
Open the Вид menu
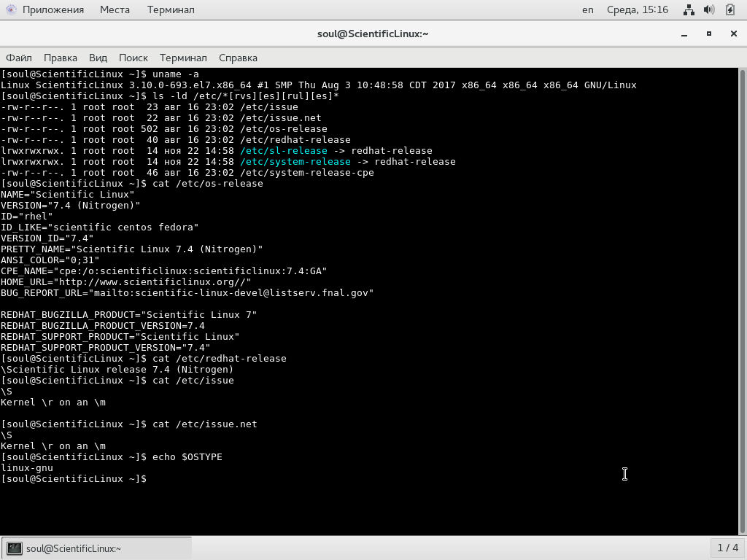click(98, 58)
